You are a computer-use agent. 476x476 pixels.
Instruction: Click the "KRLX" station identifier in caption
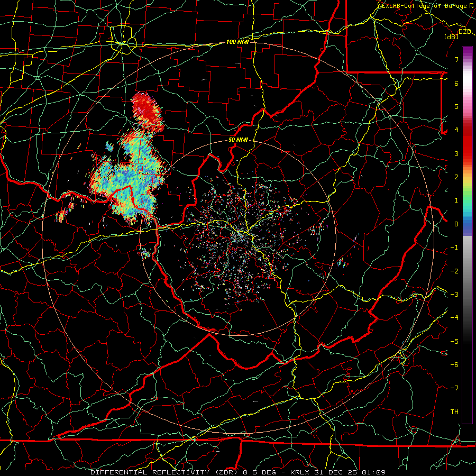point(300,472)
